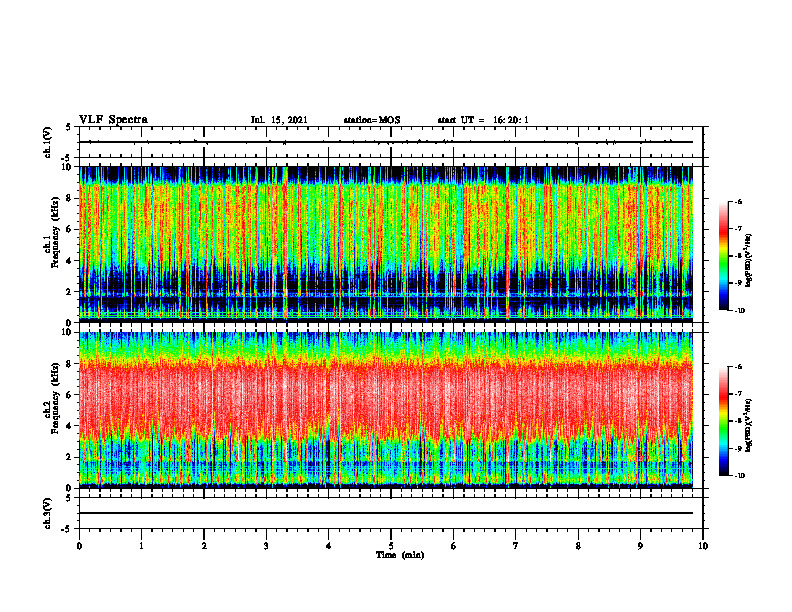
Task: Click the VLF Spectra plot title
Action: 113,119
